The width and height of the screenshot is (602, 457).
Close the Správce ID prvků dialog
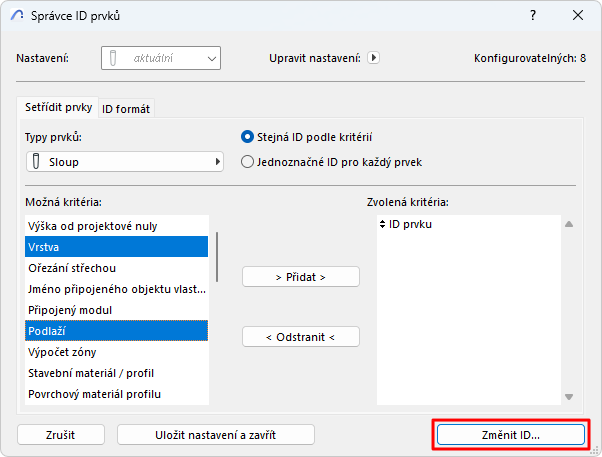pos(577,17)
